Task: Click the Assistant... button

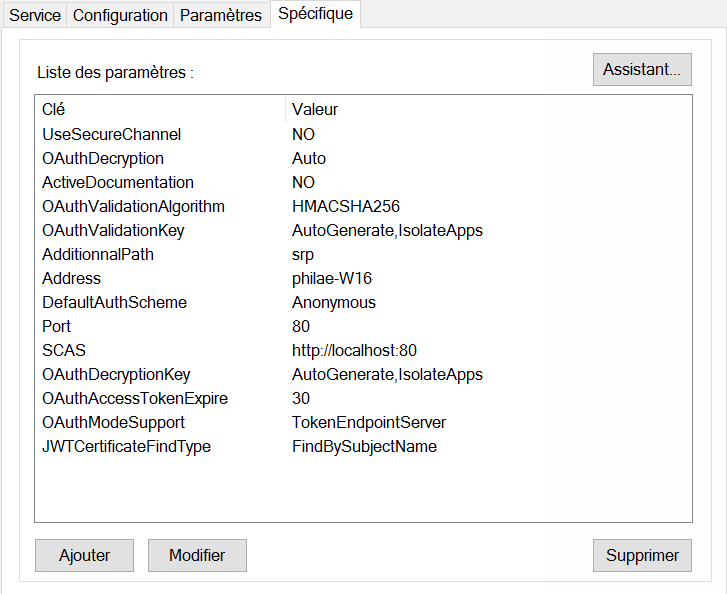Action: point(642,69)
